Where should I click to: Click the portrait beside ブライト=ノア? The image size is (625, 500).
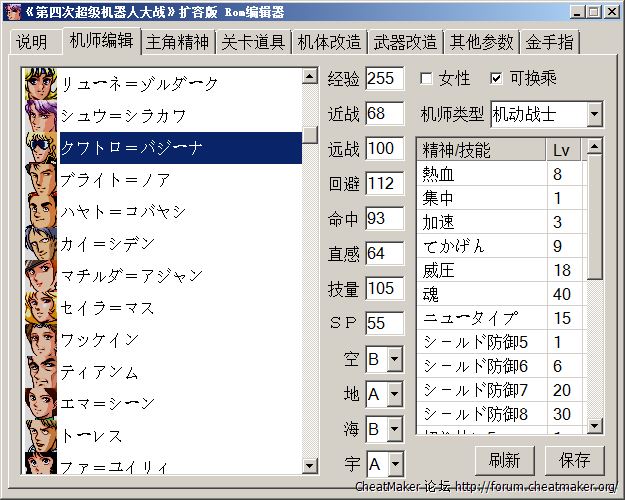pos(40,180)
